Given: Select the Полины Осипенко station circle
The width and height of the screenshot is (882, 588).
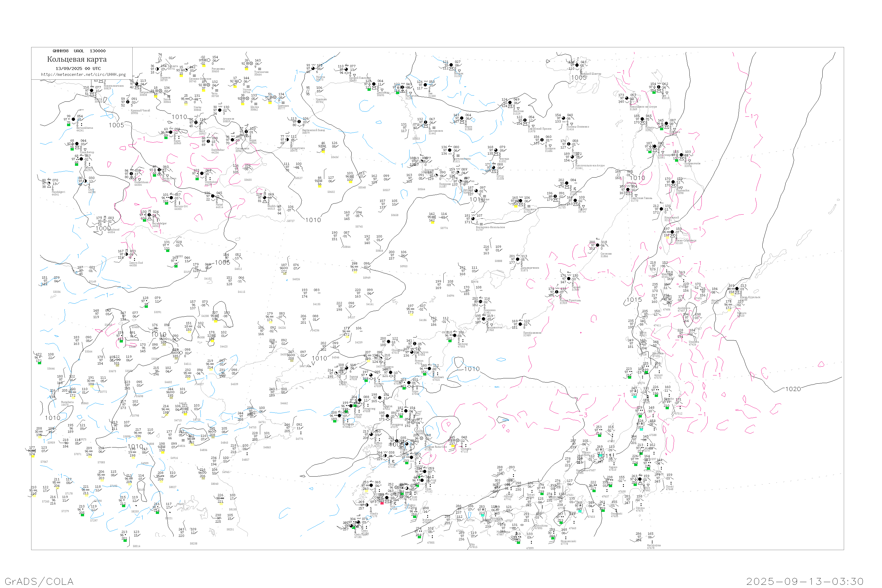Looking at the screenshot, I should (x=564, y=118).
